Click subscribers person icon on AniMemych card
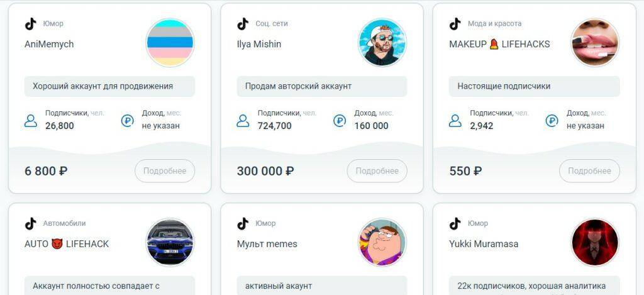644x295 pixels. coord(31,121)
